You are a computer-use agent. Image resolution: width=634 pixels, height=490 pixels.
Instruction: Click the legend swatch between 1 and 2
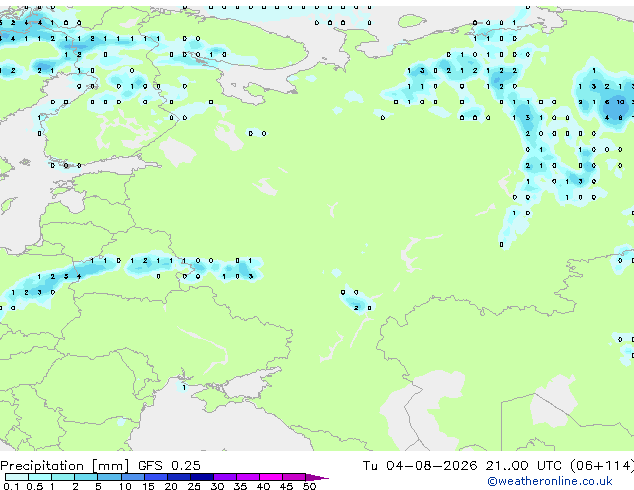(x=63, y=477)
